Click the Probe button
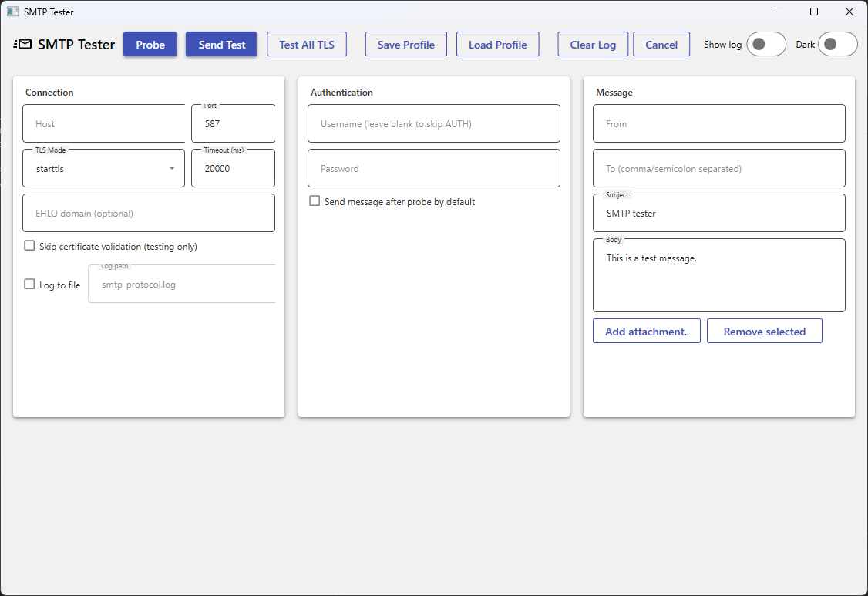 pos(150,44)
